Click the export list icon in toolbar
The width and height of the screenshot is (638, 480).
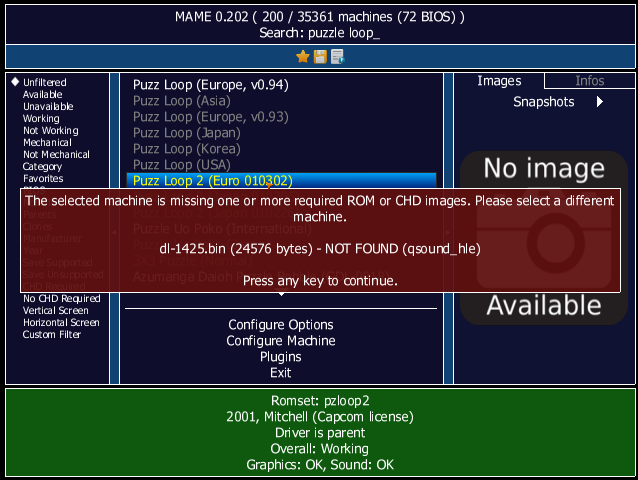(337, 57)
